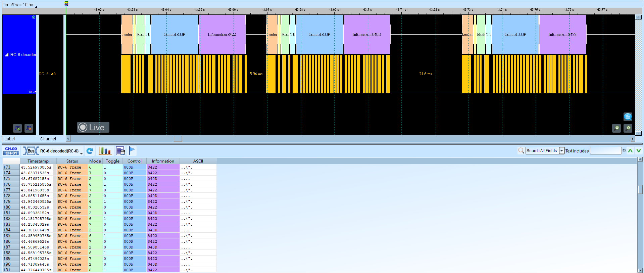Toggle Live capture mode
This screenshot has height=273, width=644.
93,127
